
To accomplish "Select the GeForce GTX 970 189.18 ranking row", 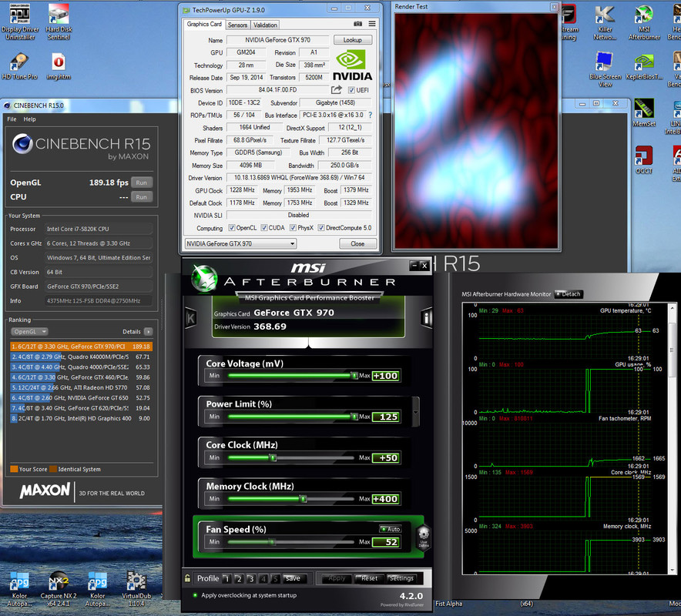I will point(81,346).
